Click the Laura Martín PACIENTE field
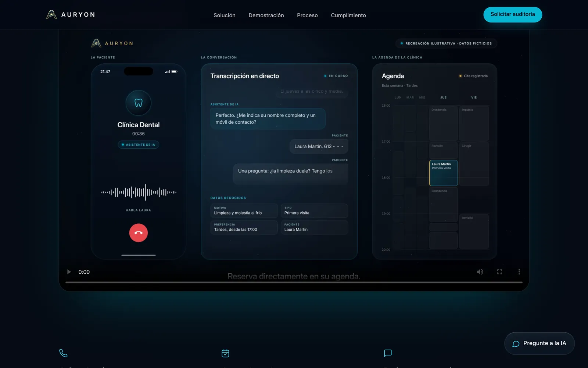Screen dimensions: 588x368 tap(314, 227)
